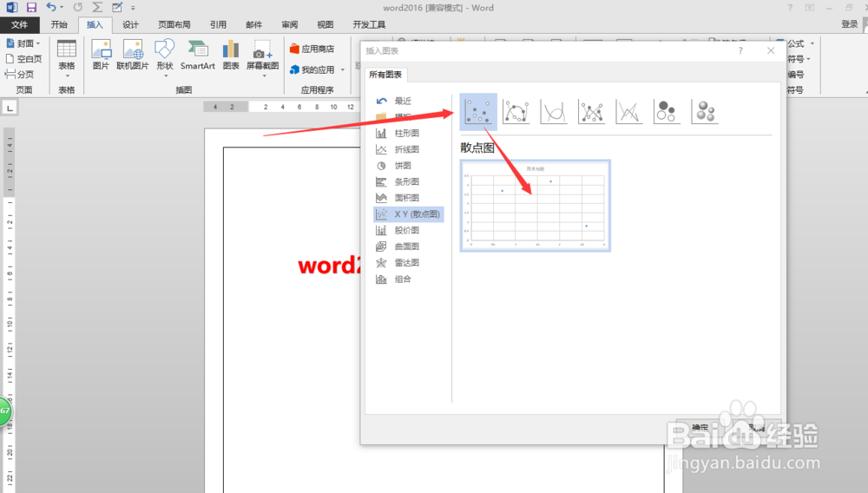Select the Bubble chart subtype

point(667,112)
